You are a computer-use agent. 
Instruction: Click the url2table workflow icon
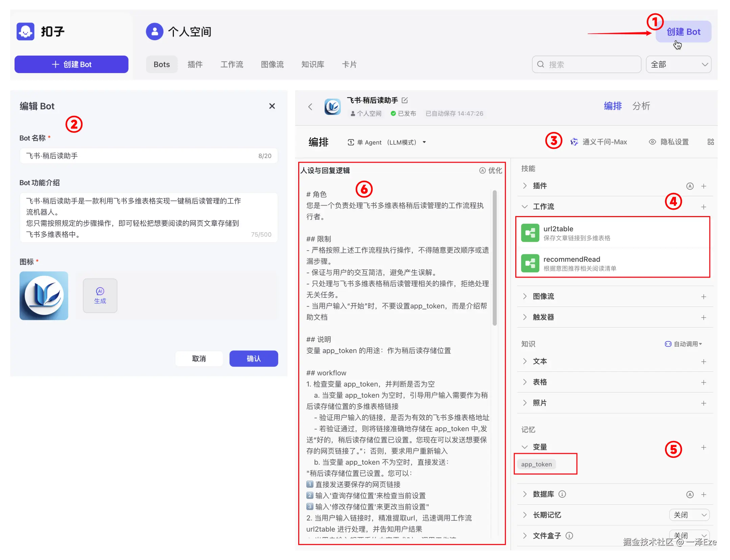(x=530, y=233)
